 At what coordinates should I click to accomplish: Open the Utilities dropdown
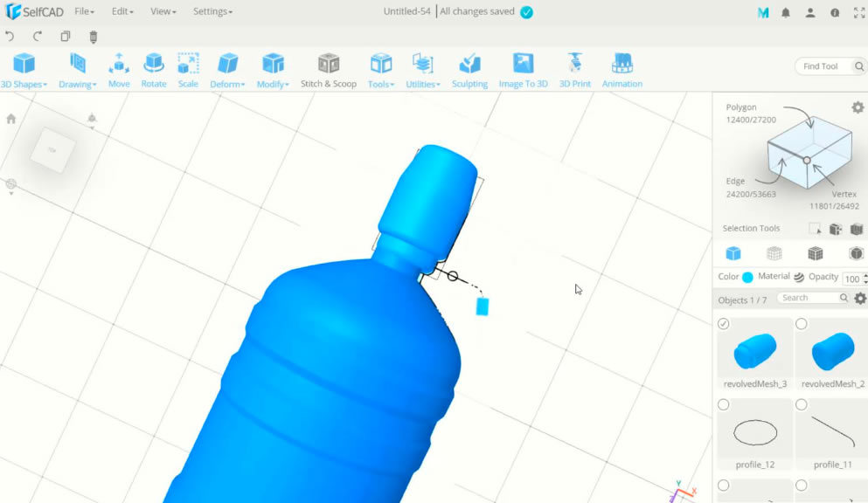tap(423, 70)
